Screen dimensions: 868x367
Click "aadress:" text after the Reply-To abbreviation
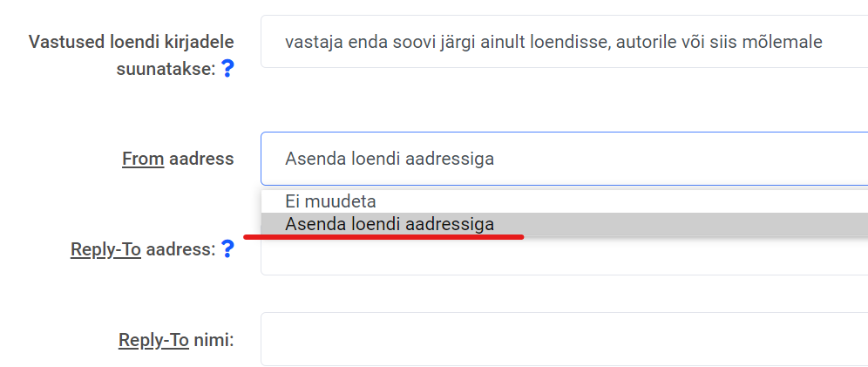point(180,249)
